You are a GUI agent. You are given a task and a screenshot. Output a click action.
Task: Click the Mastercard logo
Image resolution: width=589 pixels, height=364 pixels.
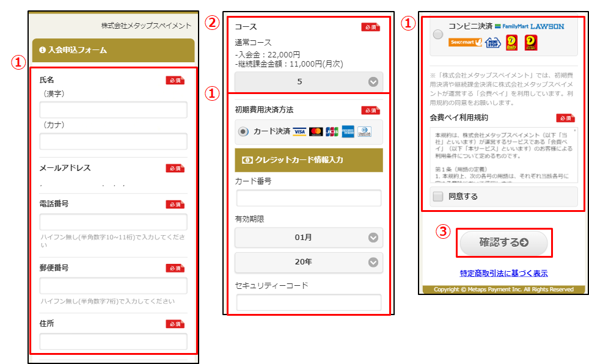tap(316, 131)
